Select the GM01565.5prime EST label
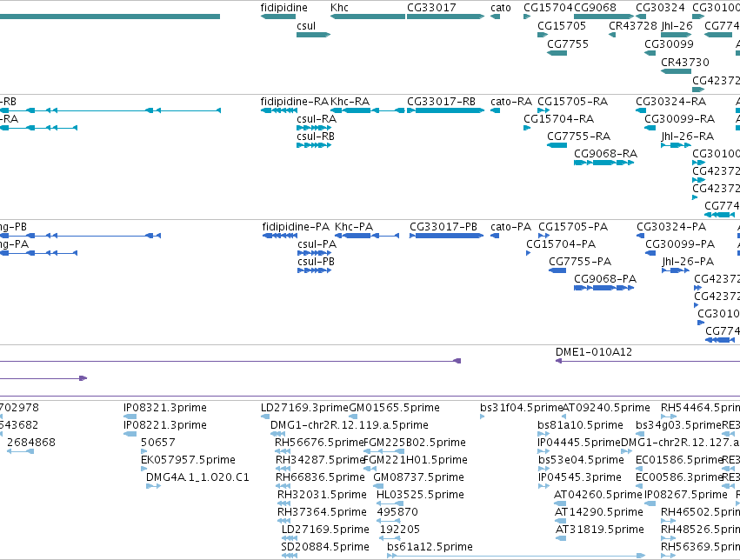Image resolution: width=740 pixels, height=560 pixels. click(395, 408)
